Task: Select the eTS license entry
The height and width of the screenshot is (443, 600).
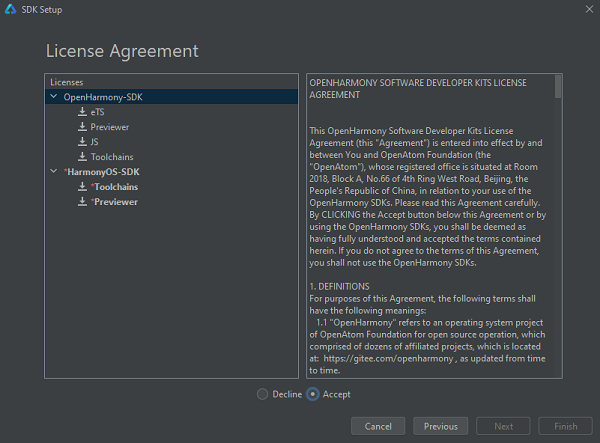Action: tap(97, 112)
